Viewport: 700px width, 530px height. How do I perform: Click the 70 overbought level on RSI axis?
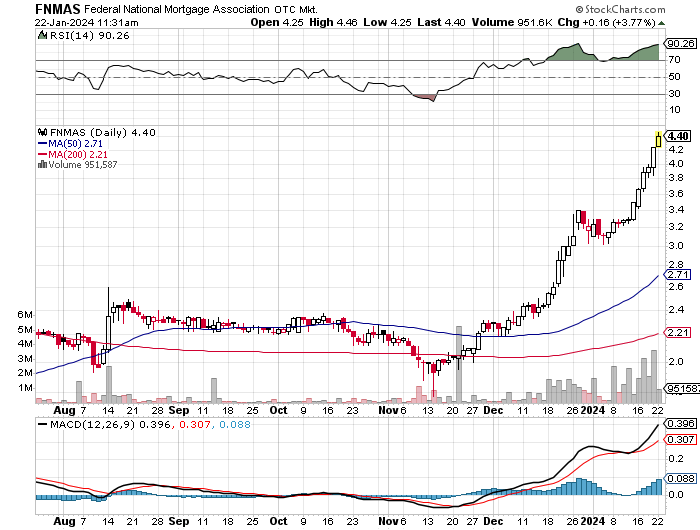[674, 60]
